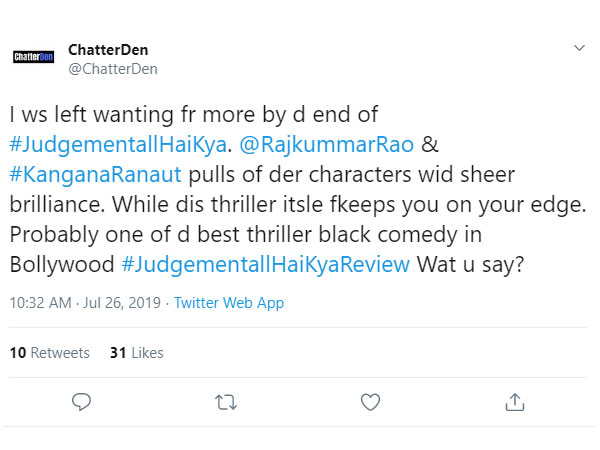
Task: Open the #JudgementallHaiKyaReview hashtag
Action: (x=265, y=264)
